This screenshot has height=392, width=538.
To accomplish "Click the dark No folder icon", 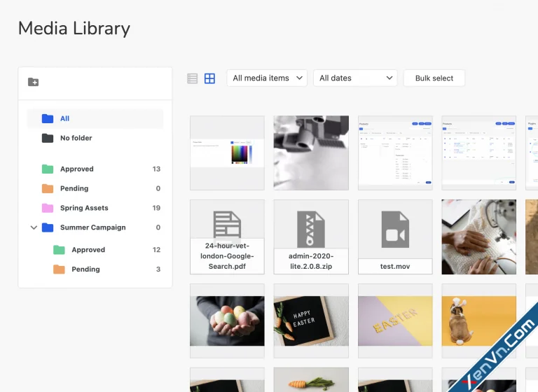I will coord(48,138).
